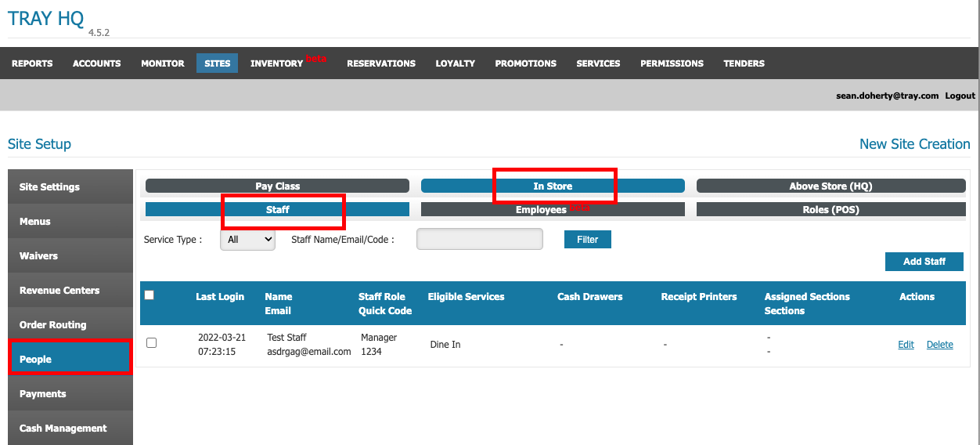The width and height of the screenshot is (980, 445).
Task: Open the Service Type dropdown
Action: point(247,240)
